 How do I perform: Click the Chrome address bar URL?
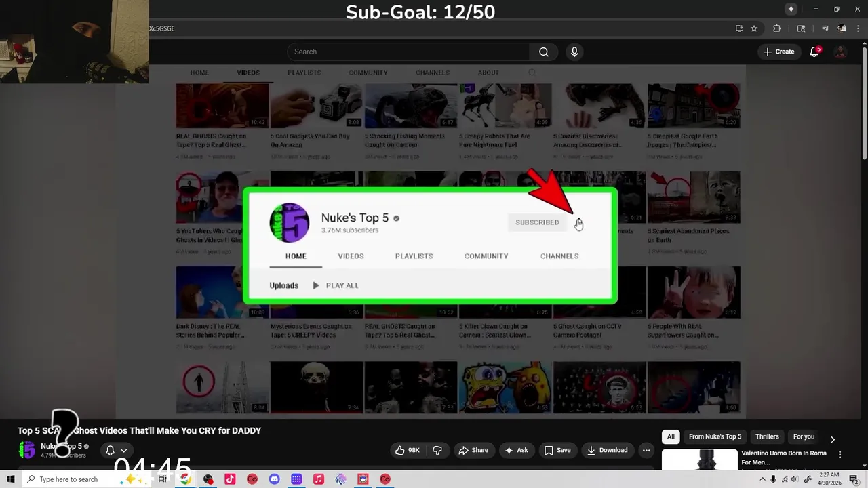[162, 28]
